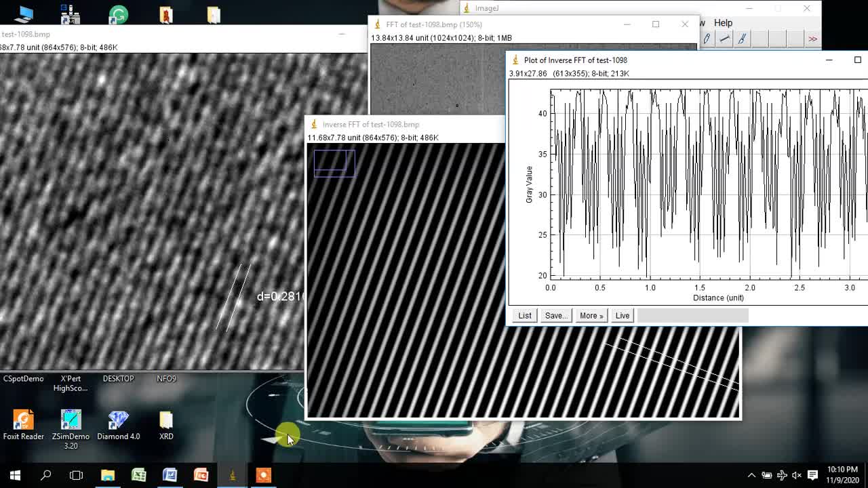Select the line-shaped tool in ImageJ toolbar
The width and height of the screenshot is (868, 488).
click(724, 39)
